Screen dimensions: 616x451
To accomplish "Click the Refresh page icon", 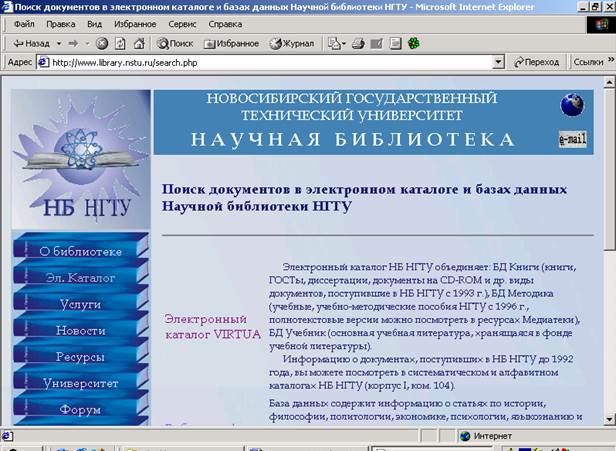I will click(120, 44).
